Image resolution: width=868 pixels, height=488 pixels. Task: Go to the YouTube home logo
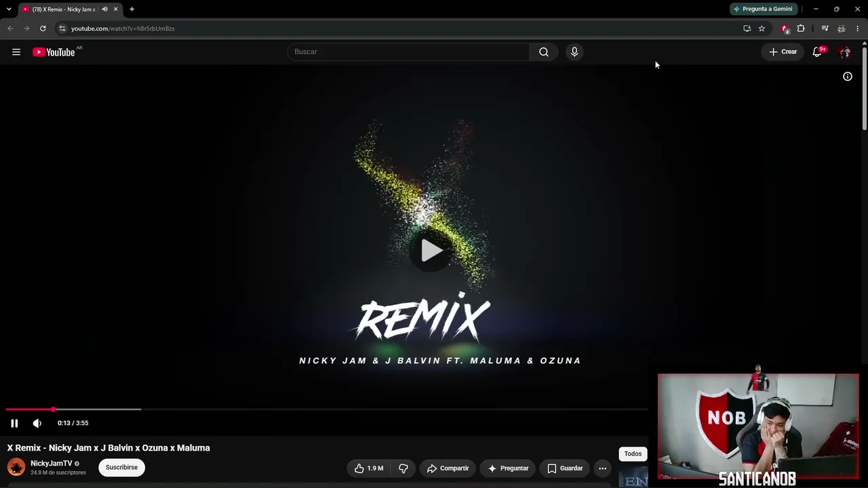coord(54,52)
